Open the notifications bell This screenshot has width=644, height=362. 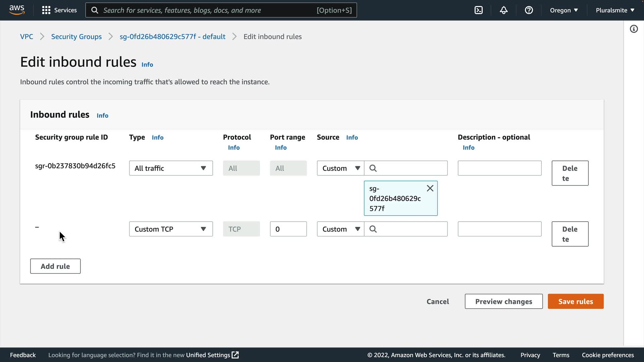pyautogui.click(x=503, y=10)
